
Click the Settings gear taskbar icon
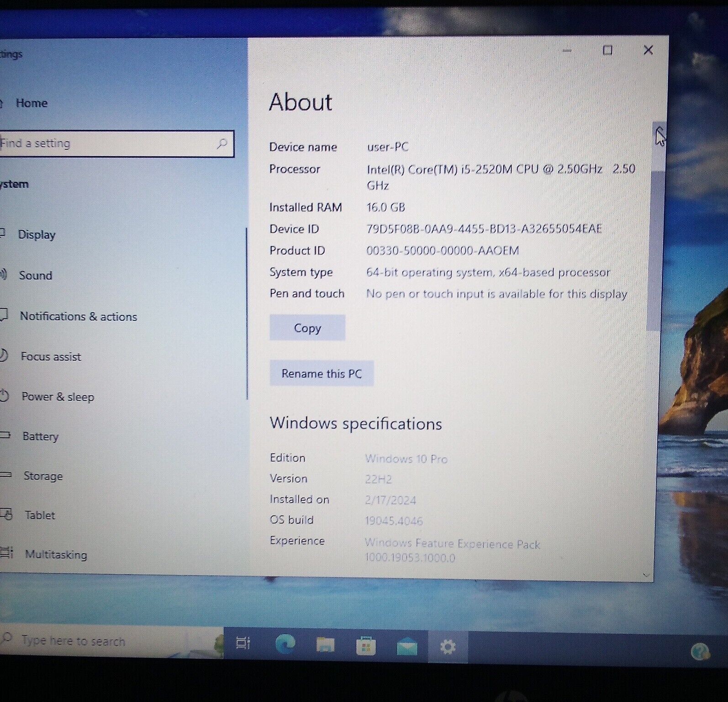tap(448, 647)
